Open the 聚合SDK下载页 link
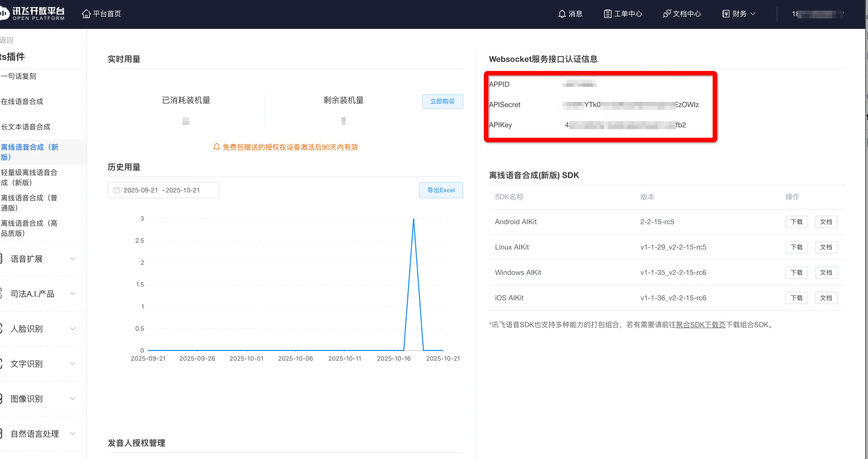 point(701,325)
